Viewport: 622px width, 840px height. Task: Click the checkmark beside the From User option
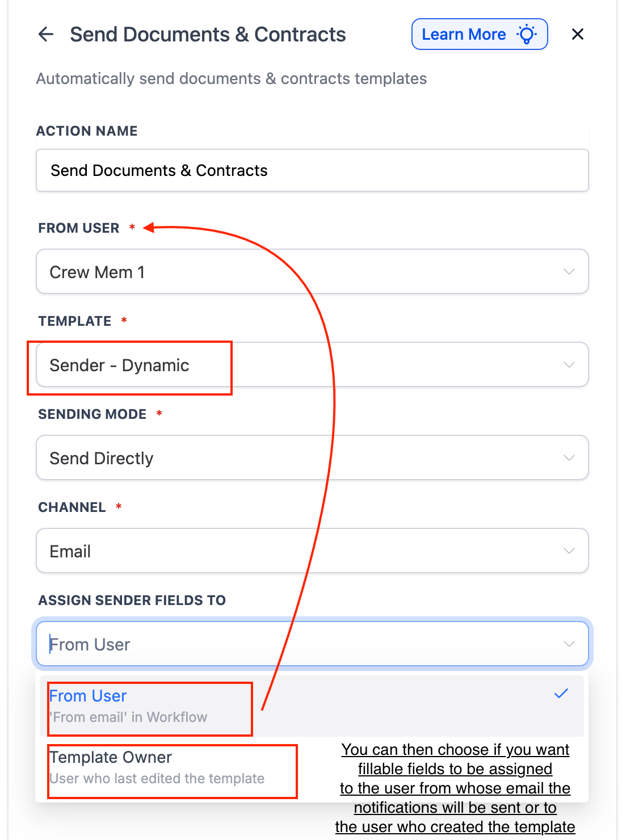[561, 693]
